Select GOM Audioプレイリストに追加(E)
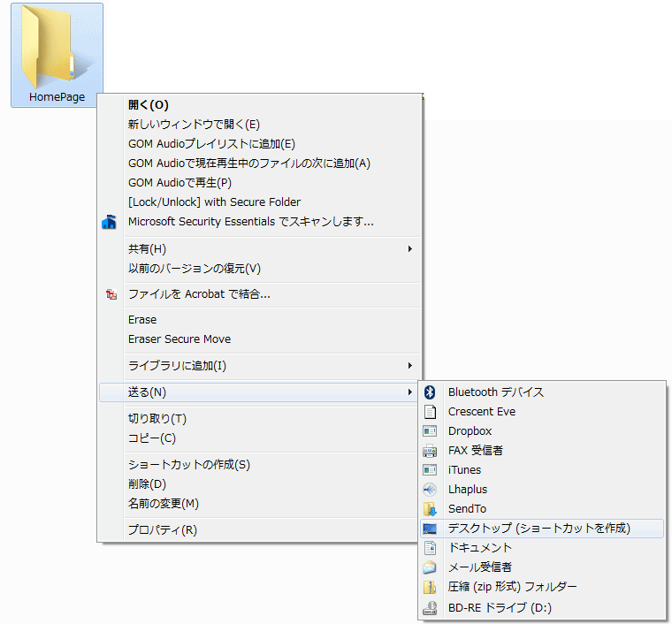The height and width of the screenshot is (624, 672). click(x=259, y=144)
